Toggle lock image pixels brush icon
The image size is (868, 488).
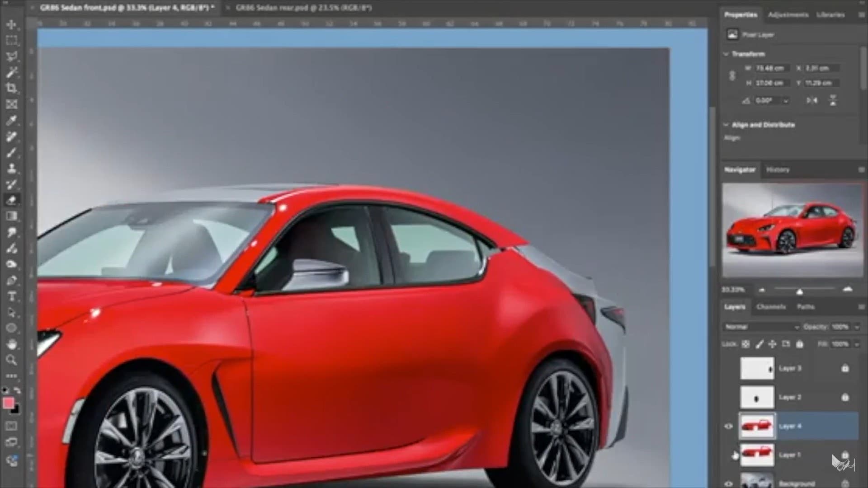click(x=759, y=344)
